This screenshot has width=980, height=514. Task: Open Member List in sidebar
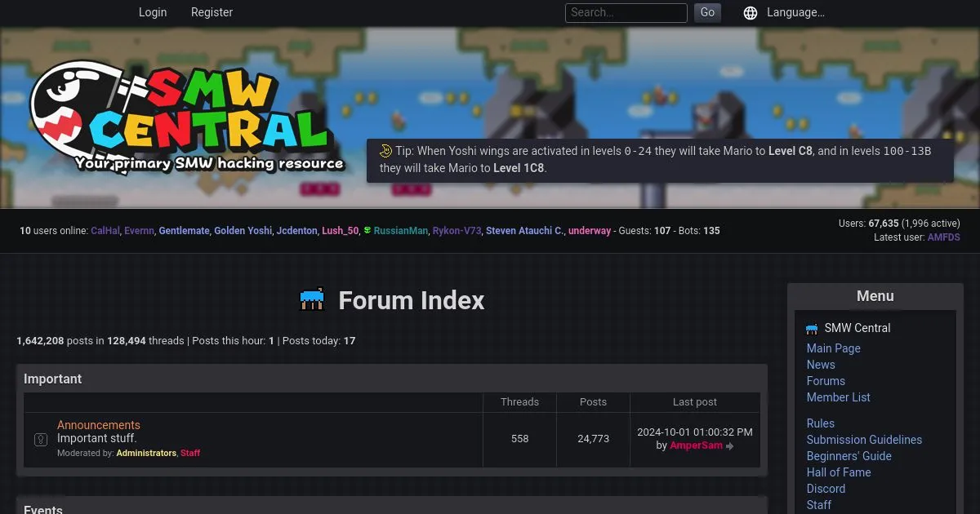coord(839,397)
